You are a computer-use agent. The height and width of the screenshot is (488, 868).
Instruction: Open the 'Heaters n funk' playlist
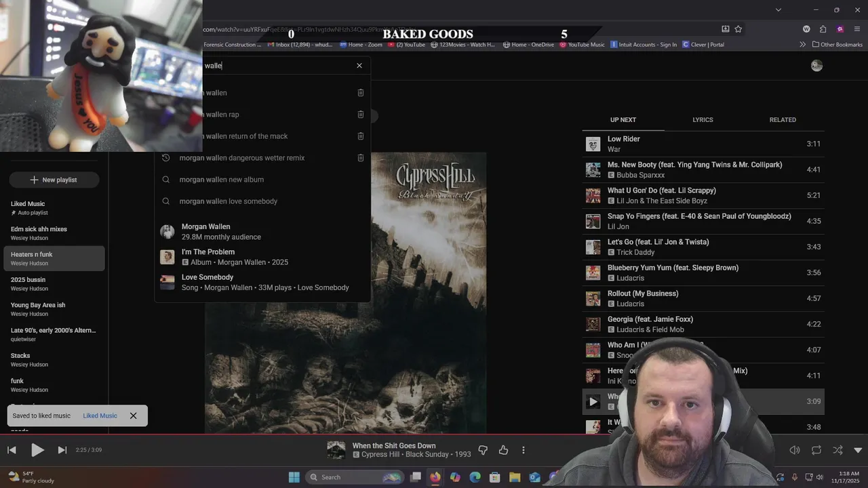54,258
